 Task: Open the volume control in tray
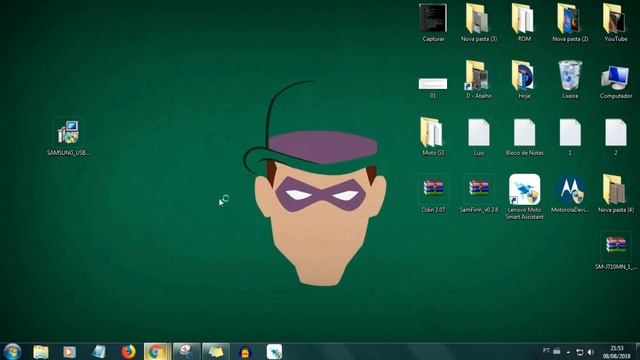(x=591, y=352)
